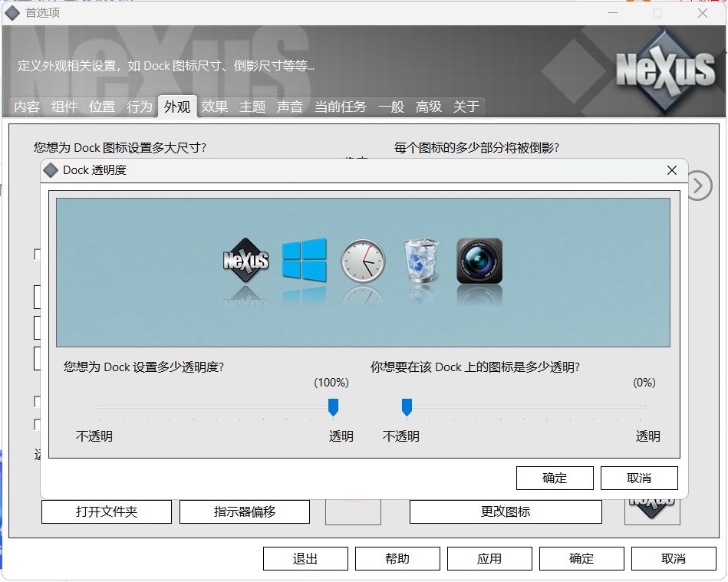Screen dimensions: 728x582
Task: Click the (100%) Dock transparency value
Action: pyautogui.click(x=331, y=383)
